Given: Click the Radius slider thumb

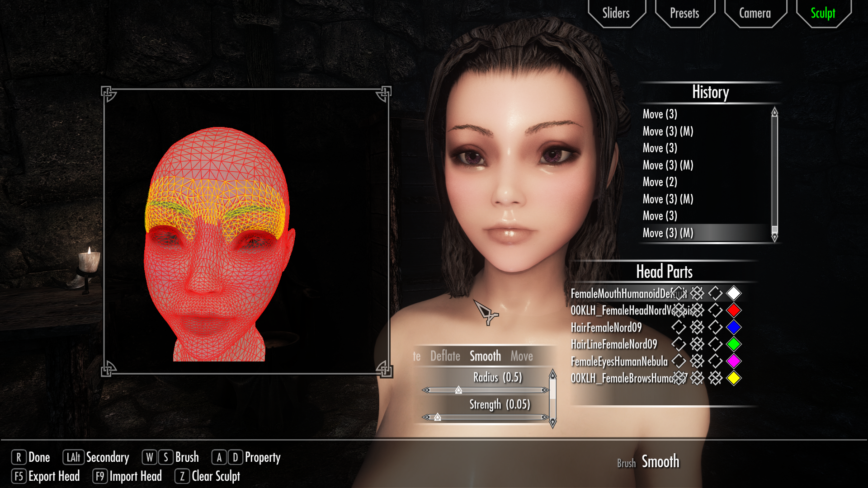Looking at the screenshot, I should point(458,390).
